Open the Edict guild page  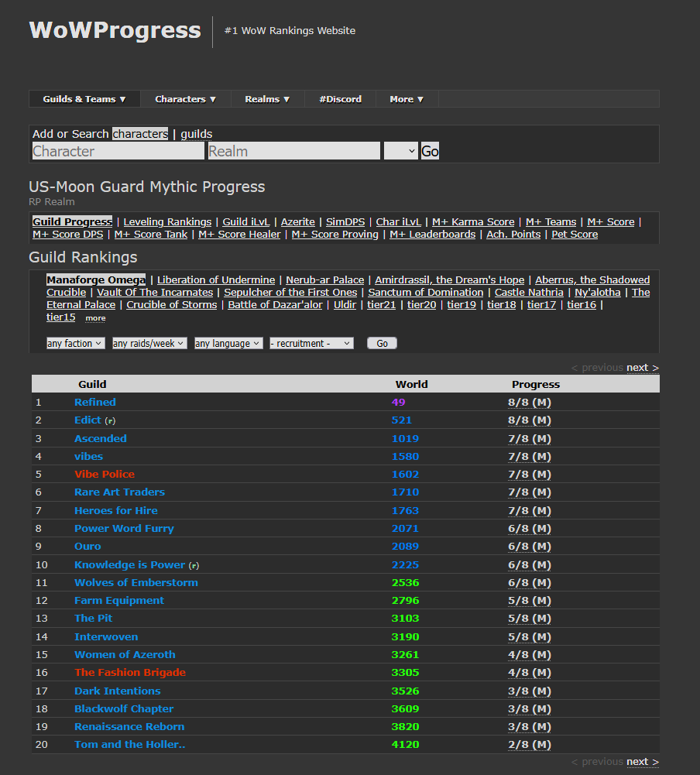87,420
